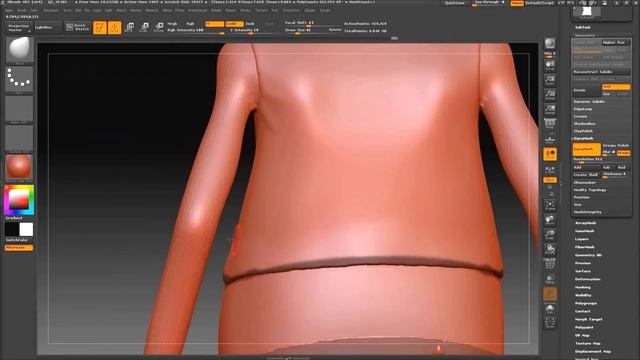This screenshot has width=640, height=360.
Task: Toggle Local symmetry orange button
Action: coord(550,154)
